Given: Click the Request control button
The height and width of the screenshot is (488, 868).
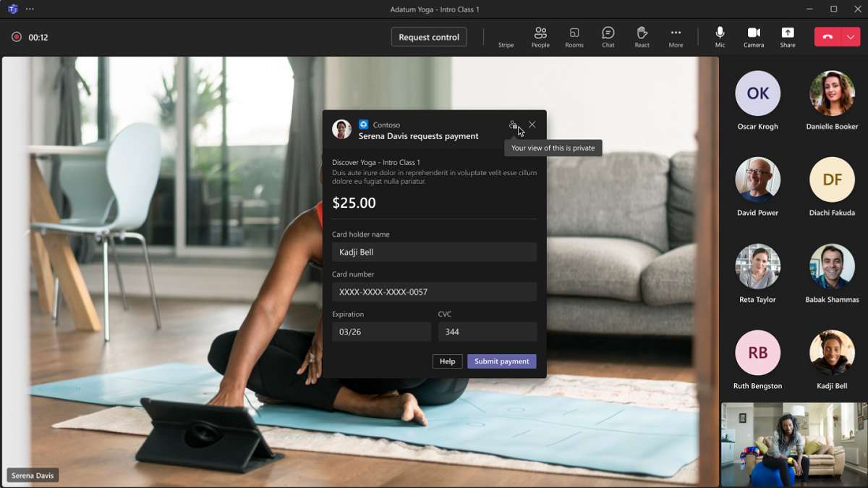Looking at the screenshot, I should click(x=429, y=37).
